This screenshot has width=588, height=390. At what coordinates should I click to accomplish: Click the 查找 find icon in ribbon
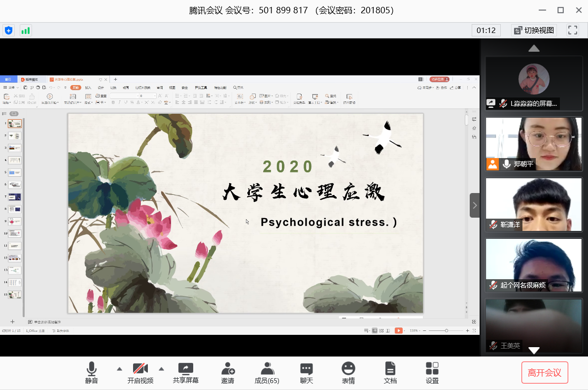(x=331, y=96)
